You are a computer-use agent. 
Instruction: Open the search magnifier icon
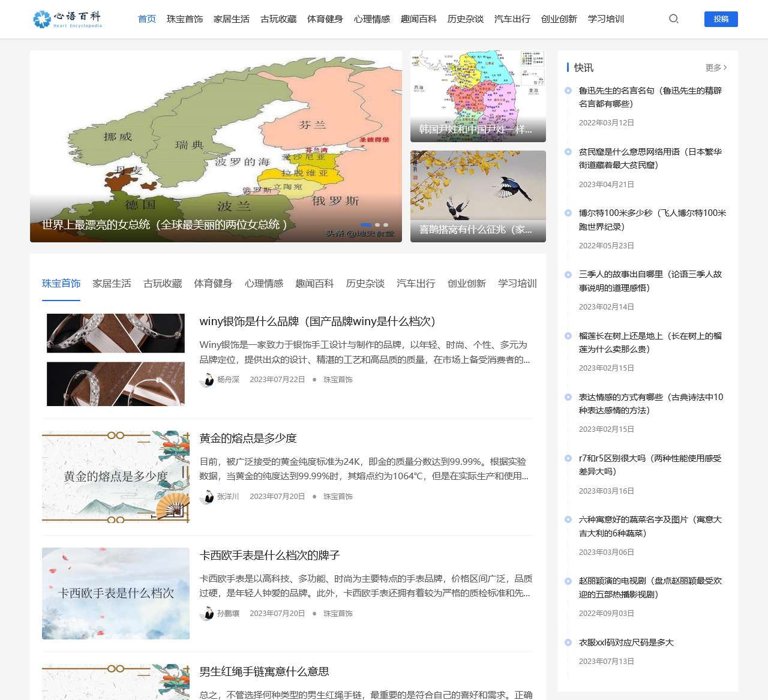tap(674, 19)
